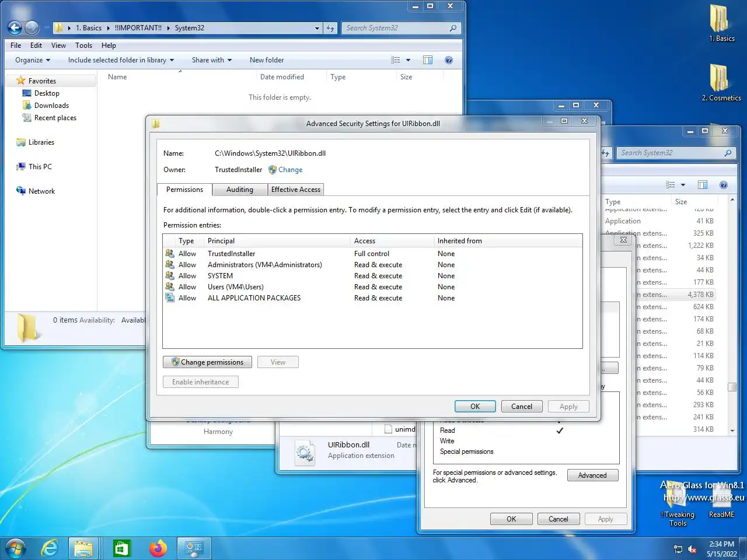Click Cancel in Advanced Security Settings
Image resolution: width=747 pixels, height=560 pixels.
click(x=522, y=407)
